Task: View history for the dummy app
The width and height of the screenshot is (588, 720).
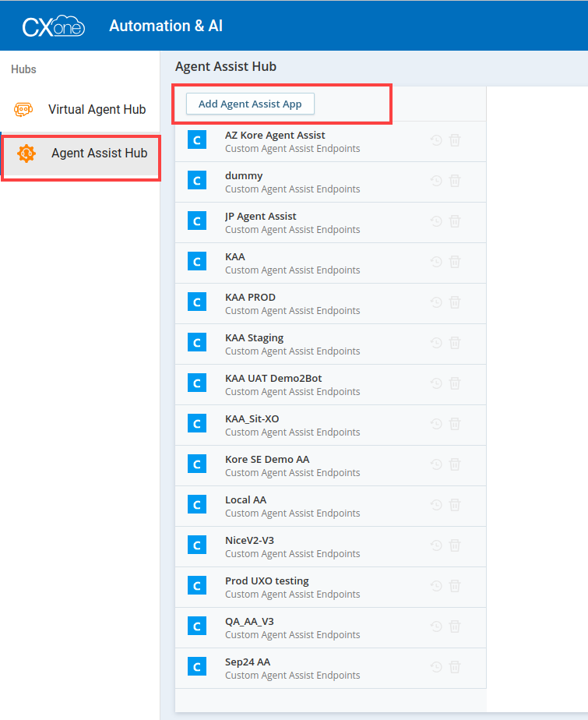Action: pos(436,181)
